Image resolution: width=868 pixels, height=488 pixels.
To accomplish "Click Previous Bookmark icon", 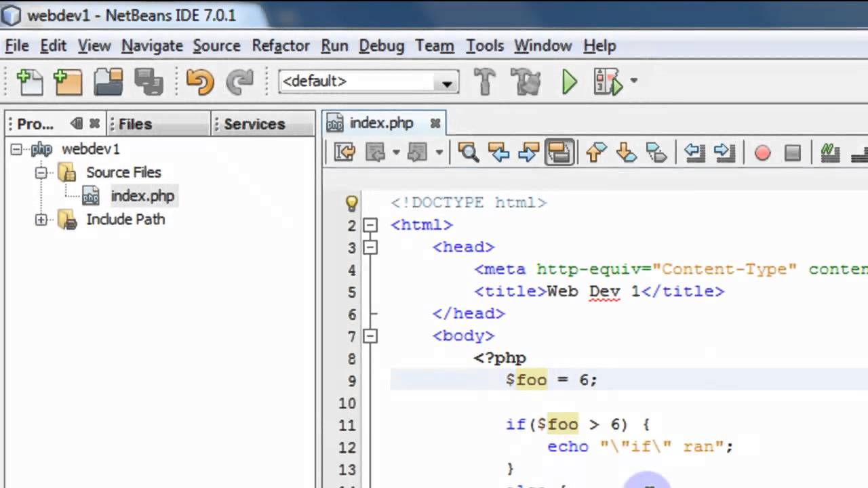I will click(596, 152).
